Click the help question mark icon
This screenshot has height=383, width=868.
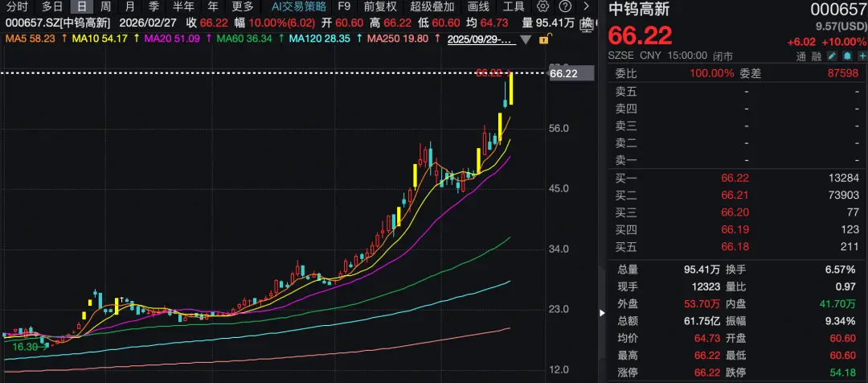[564, 6]
